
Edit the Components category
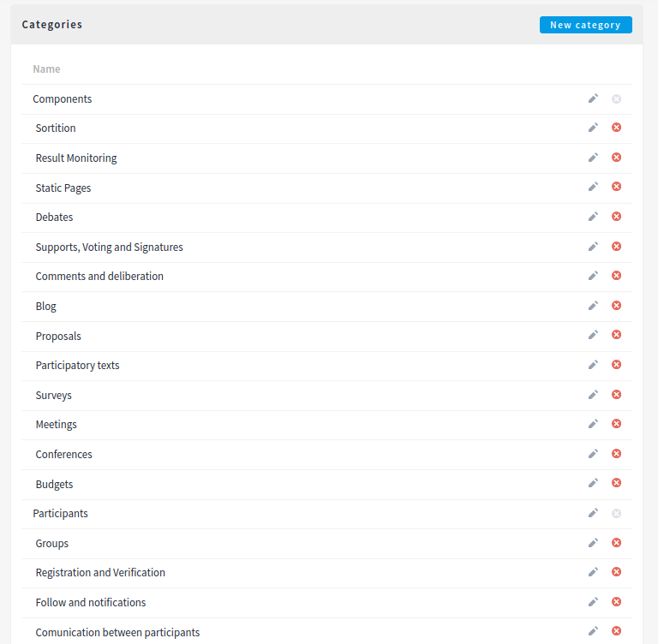pos(593,98)
